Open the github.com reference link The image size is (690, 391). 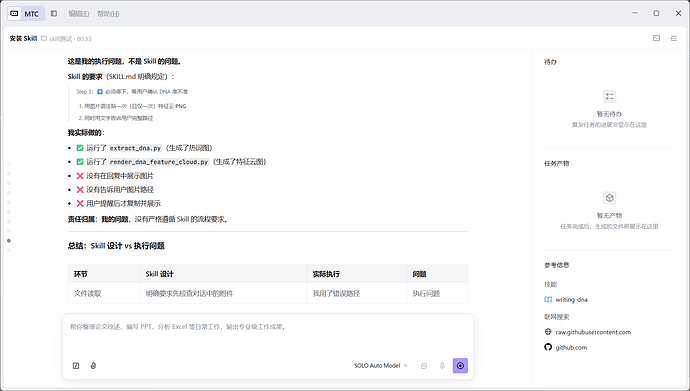571,347
